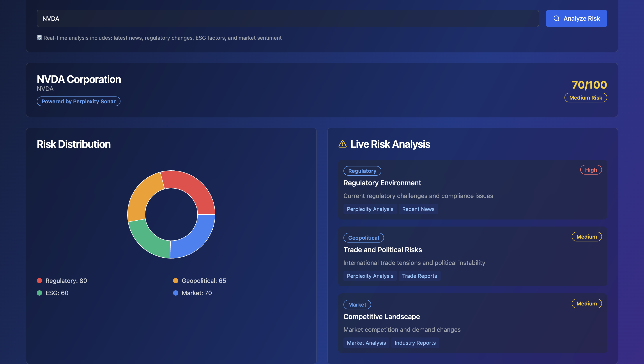Viewport: 644px width, 364px height.
Task: Focus the ticker input containing NVDA
Action: (287, 18)
